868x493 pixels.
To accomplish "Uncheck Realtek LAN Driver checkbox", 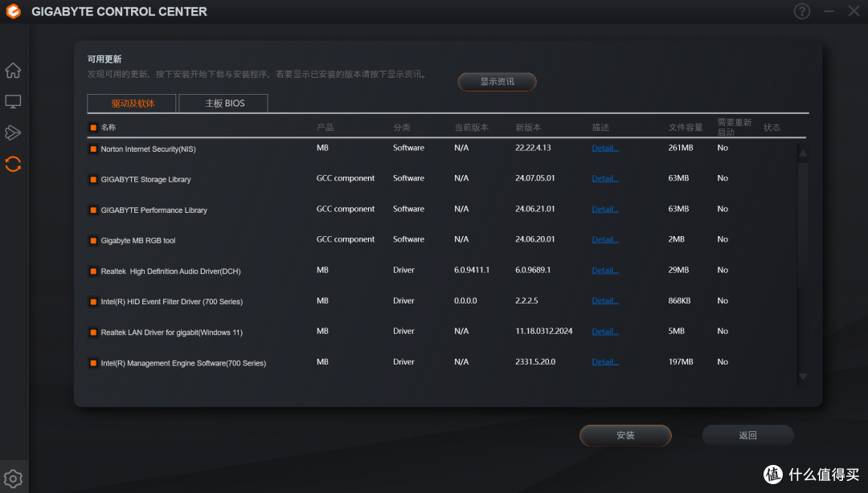I will click(x=93, y=332).
